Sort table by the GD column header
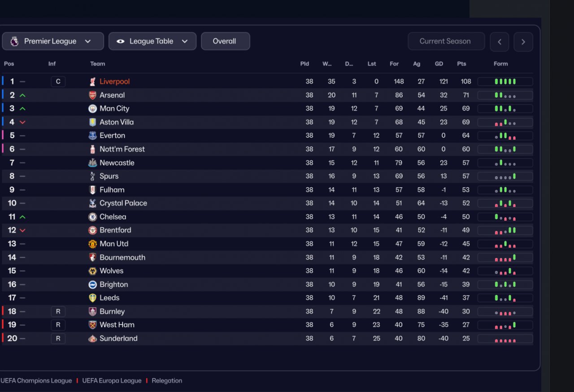Viewport: 574px width, 392px height. 439,64
